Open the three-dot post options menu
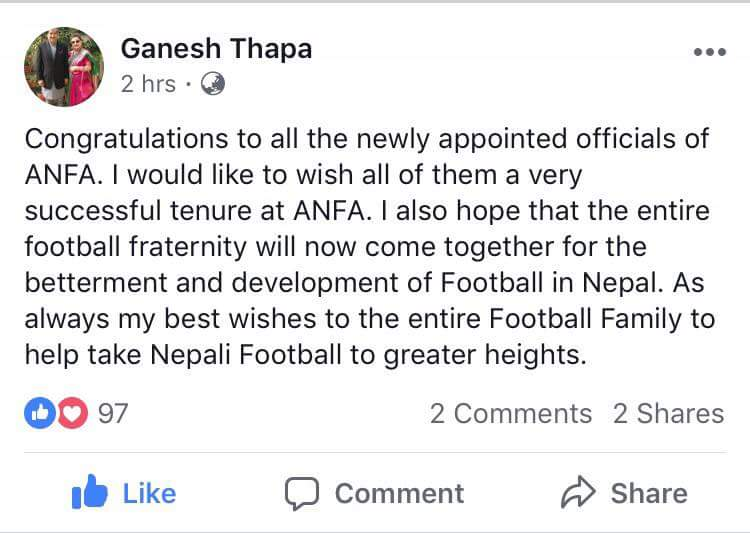 [x=708, y=53]
